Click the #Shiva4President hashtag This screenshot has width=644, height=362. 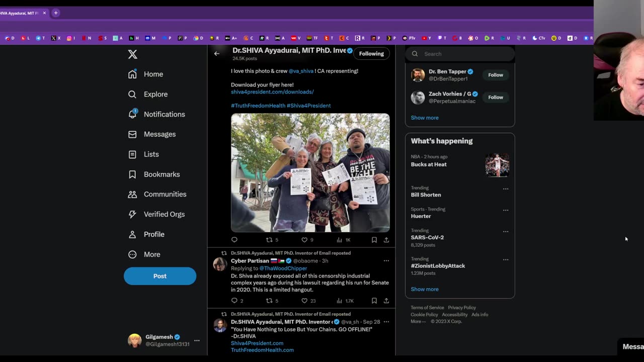[309, 106]
